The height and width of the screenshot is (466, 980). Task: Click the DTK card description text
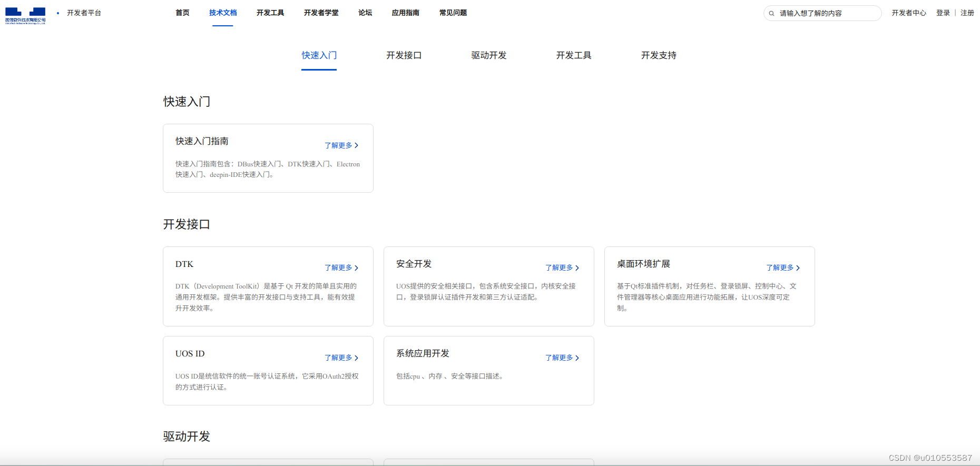(x=267, y=297)
